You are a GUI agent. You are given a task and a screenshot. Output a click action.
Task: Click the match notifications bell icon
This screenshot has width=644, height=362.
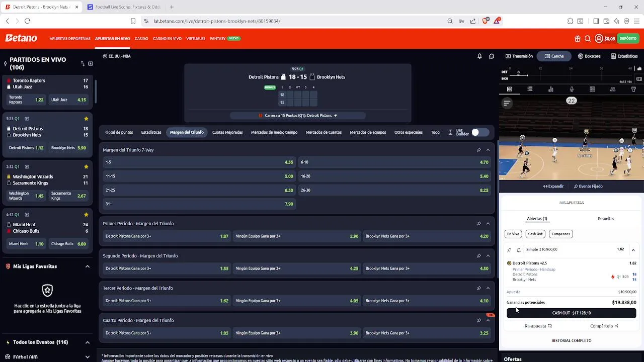tap(479, 56)
